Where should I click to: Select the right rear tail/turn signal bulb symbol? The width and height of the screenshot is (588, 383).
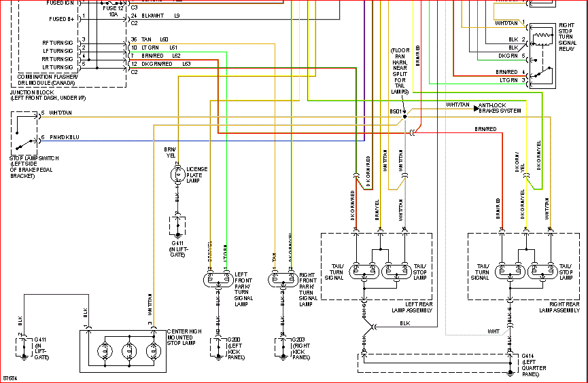510,272
